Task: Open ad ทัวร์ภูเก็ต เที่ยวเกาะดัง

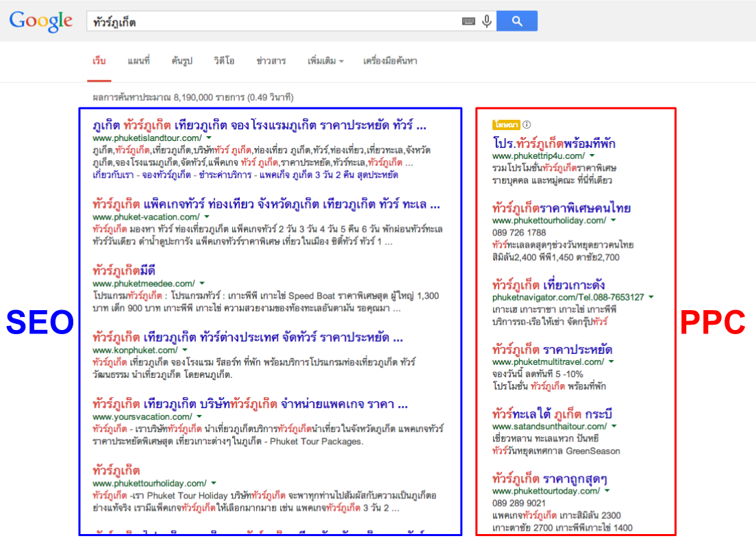Action: tap(549, 285)
